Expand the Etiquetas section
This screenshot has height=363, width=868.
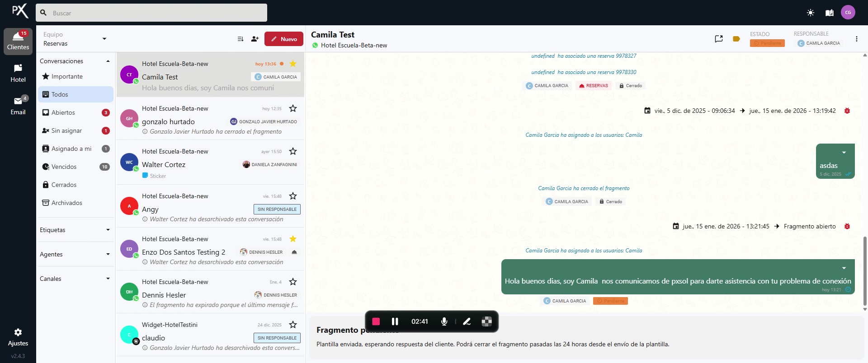pyautogui.click(x=108, y=230)
